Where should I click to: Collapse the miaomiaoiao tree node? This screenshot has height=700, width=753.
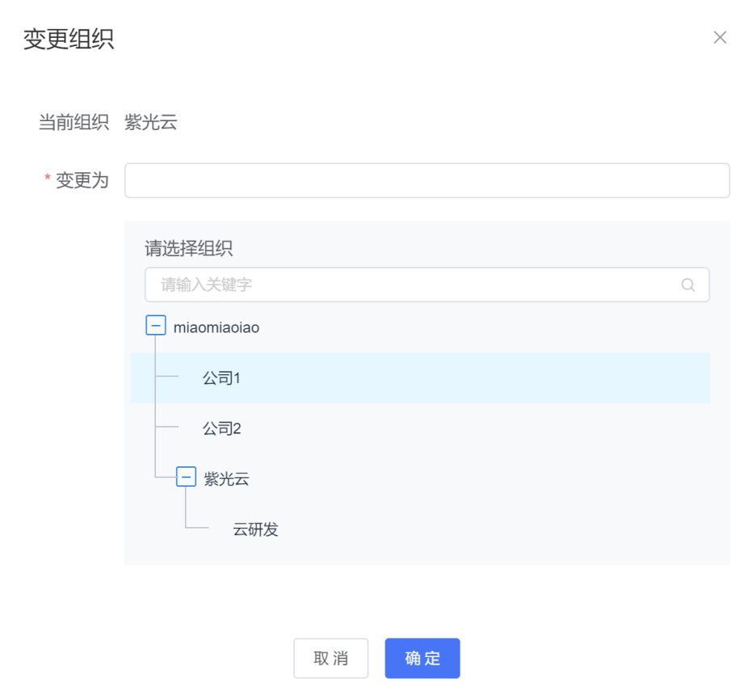[x=156, y=325]
